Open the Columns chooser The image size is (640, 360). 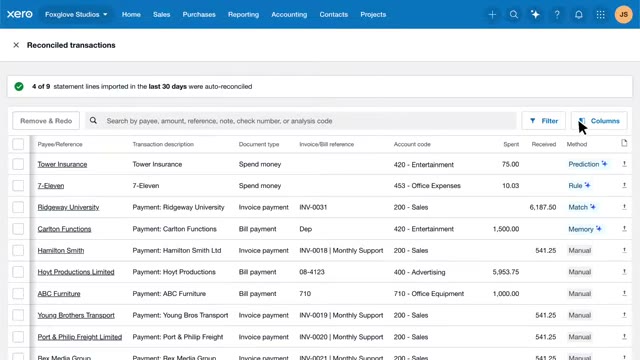(599, 121)
